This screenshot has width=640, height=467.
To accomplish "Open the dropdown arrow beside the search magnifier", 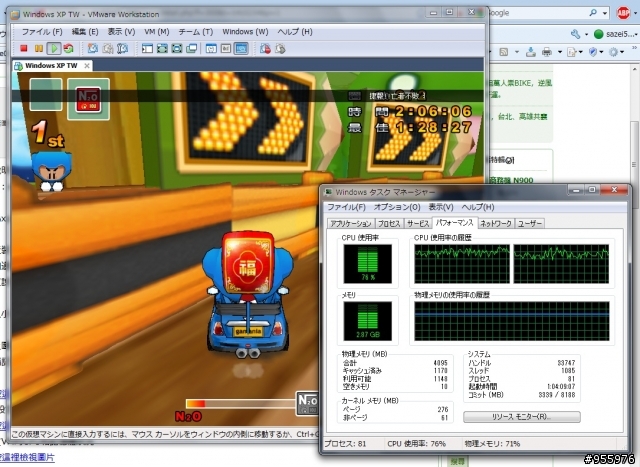I will pyautogui.click(x=604, y=13).
